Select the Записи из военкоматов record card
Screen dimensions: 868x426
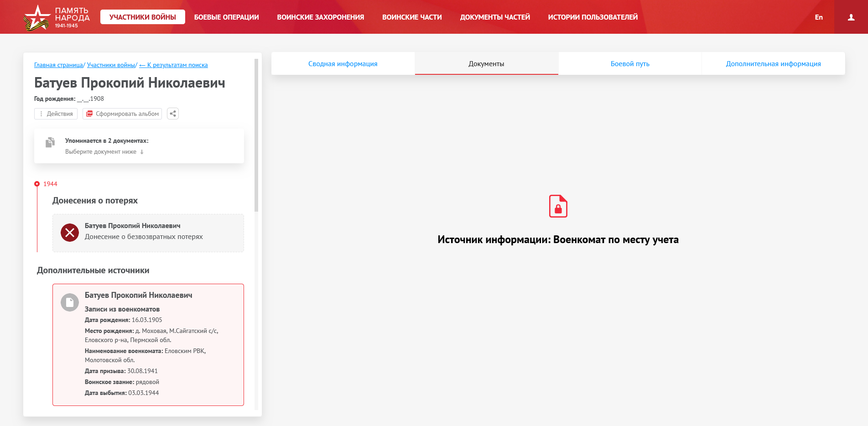tap(148, 345)
